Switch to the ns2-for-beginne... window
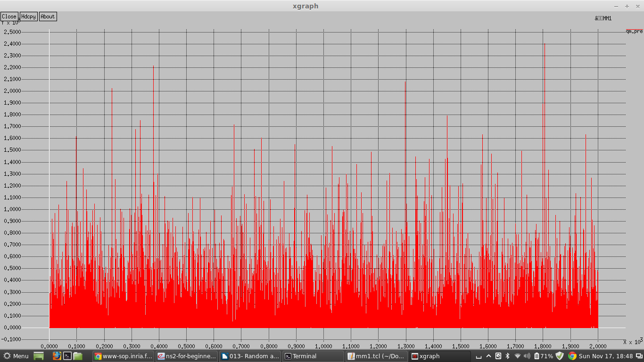Viewport: 644px width, 362px height. (187, 356)
